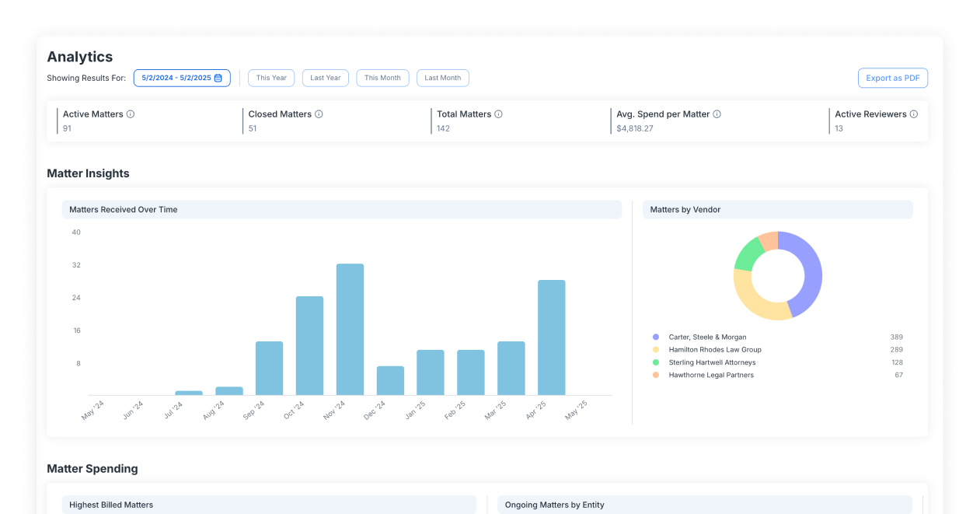The width and height of the screenshot is (980, 514).
Task: Click the "Sterling Hartwell Attorneys" legend label
Action: 712,362
